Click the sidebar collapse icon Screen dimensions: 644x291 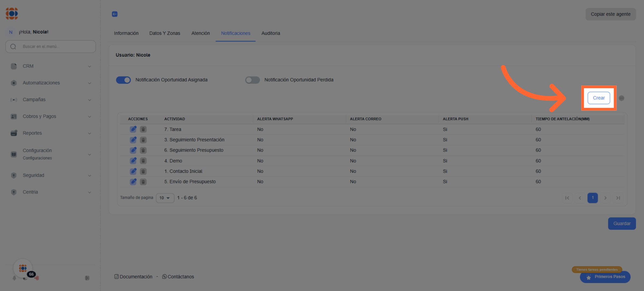point(87,278)
